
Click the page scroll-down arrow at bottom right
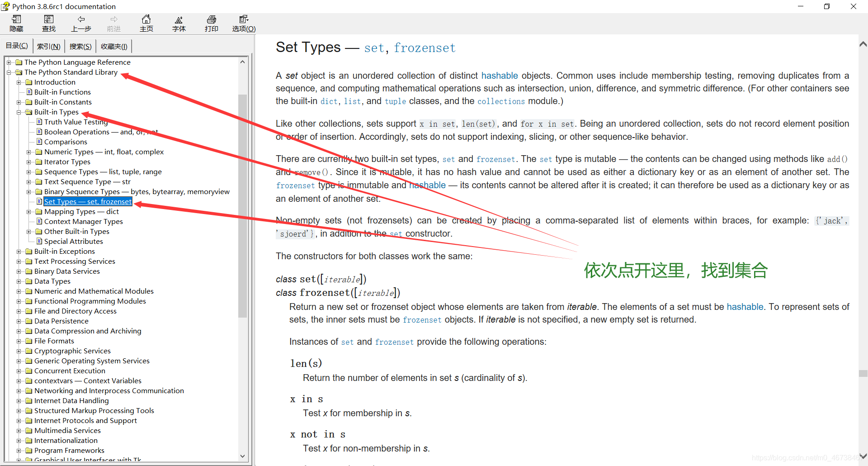863,456
